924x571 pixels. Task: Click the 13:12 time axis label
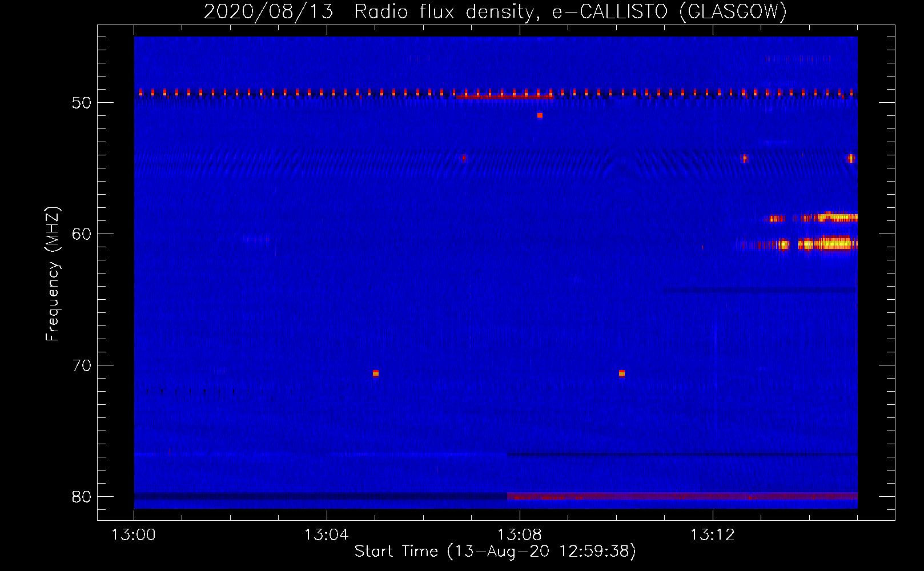pyautogui.click(x=712, y=535)
